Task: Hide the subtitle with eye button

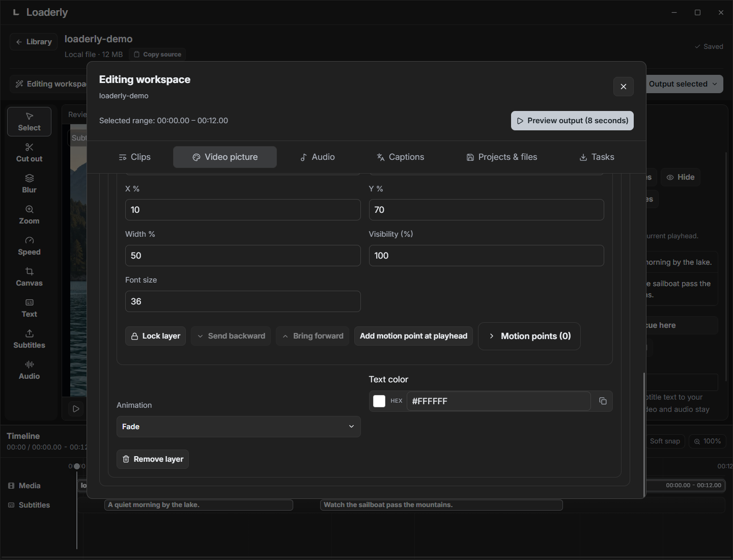Action: coord(681,177)
